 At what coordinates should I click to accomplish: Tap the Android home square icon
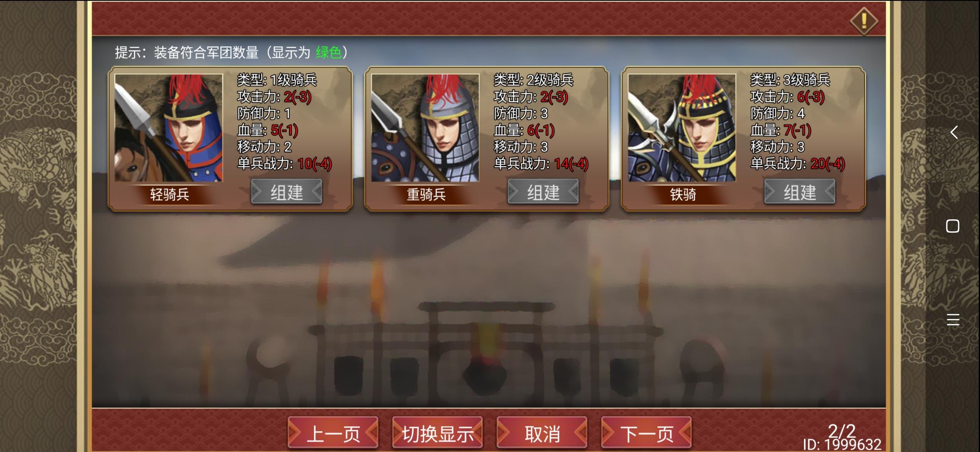[x=953, y=226]
